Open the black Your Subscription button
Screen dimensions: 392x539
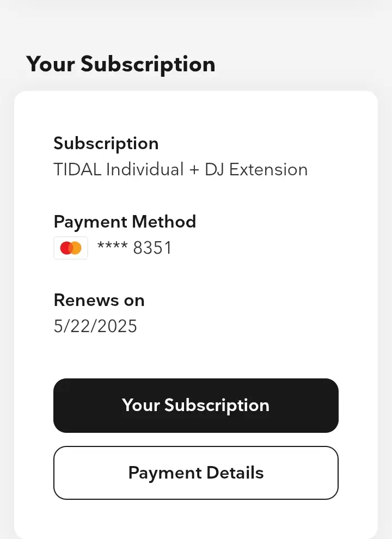[196, 405]
